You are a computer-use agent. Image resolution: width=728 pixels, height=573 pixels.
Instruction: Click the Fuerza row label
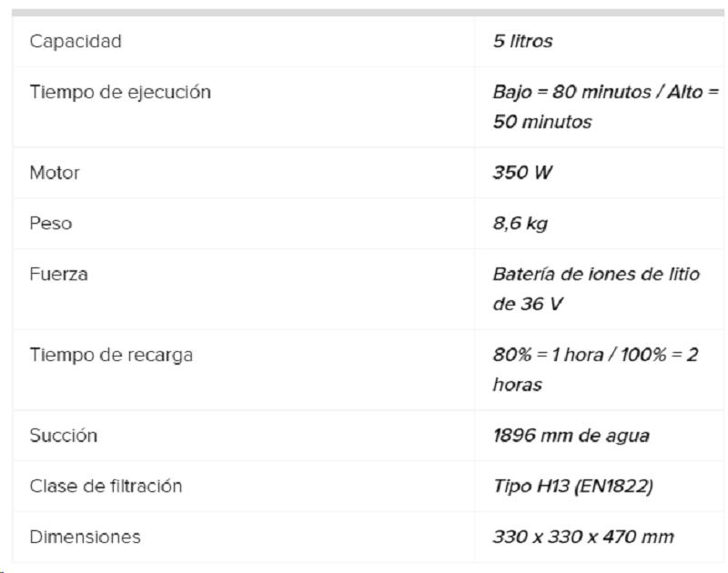point(58,274)
